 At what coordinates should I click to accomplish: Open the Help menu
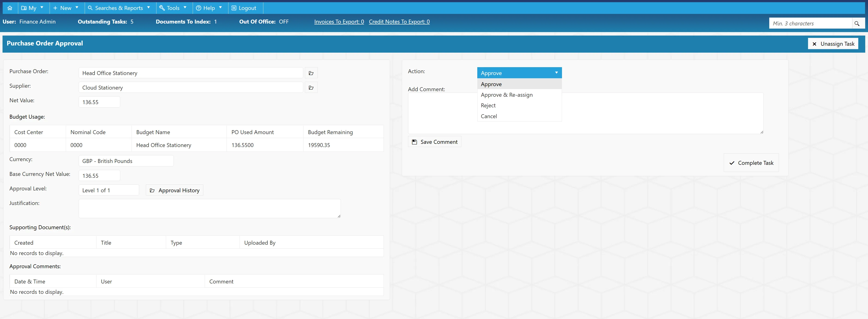(209, 8)
